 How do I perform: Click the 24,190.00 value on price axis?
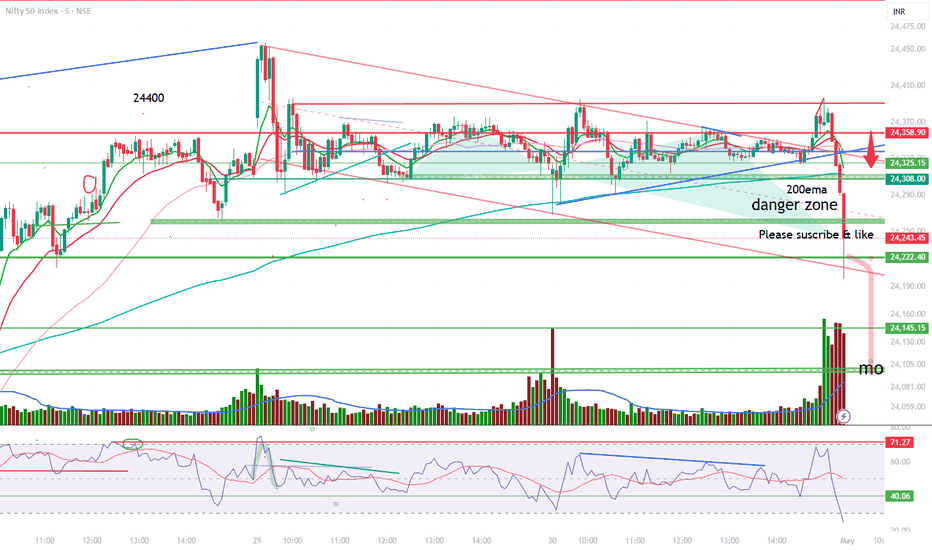908,286
